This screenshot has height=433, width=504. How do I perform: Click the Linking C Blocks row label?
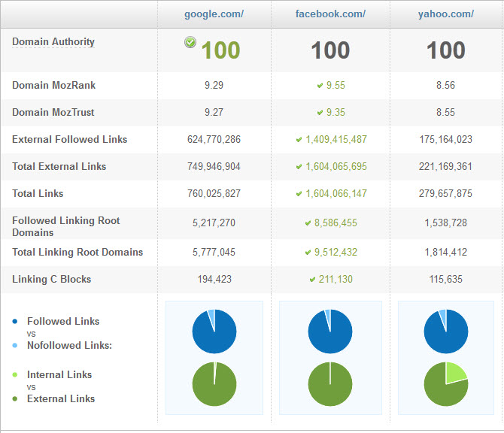click(x=51, y=279)
